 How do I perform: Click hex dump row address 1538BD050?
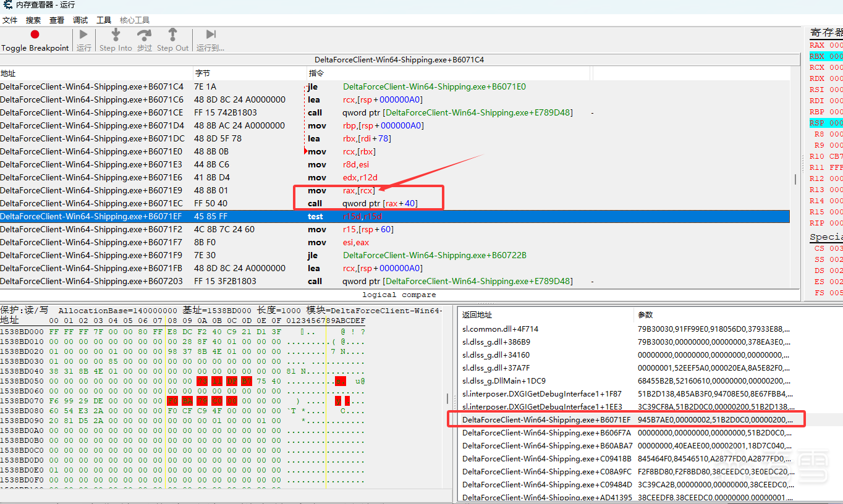[x=22, y=381]
